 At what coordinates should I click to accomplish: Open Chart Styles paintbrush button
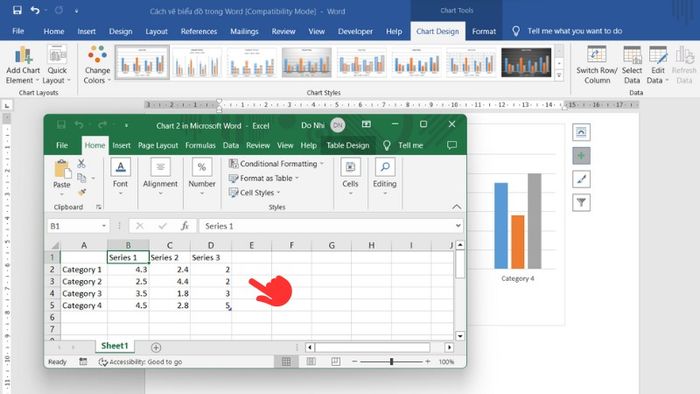coord(581,179)
